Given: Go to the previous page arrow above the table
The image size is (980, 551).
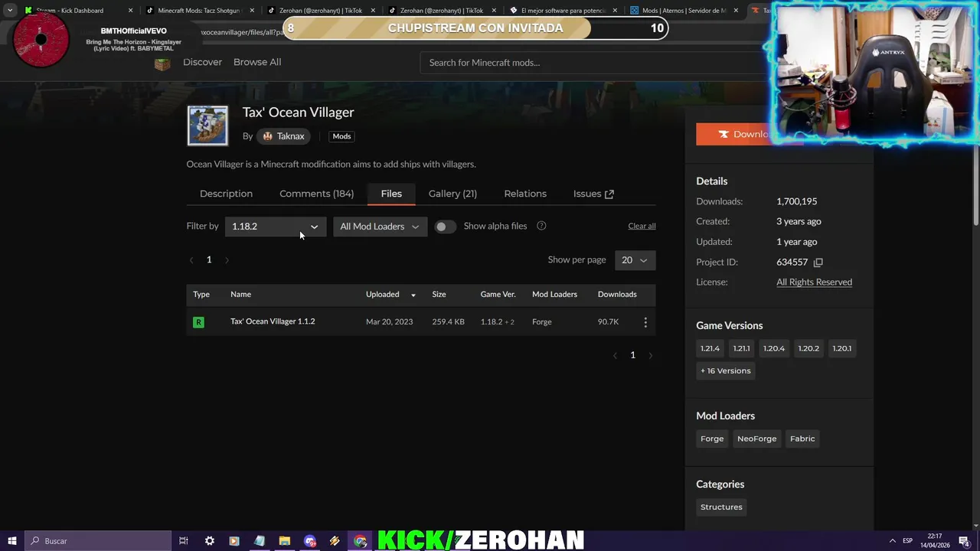Looking at the screenshot, I should (x=191, y=260).
